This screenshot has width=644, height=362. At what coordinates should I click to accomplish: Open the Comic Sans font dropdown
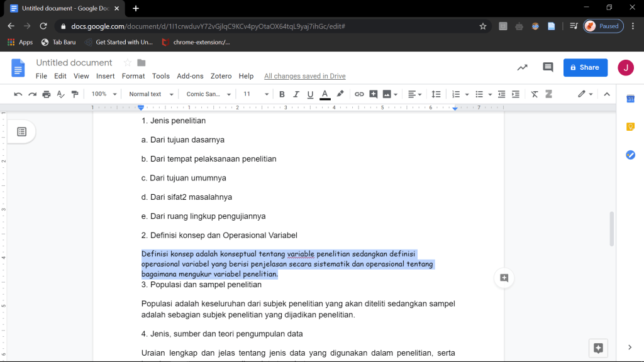coord(209,94)
